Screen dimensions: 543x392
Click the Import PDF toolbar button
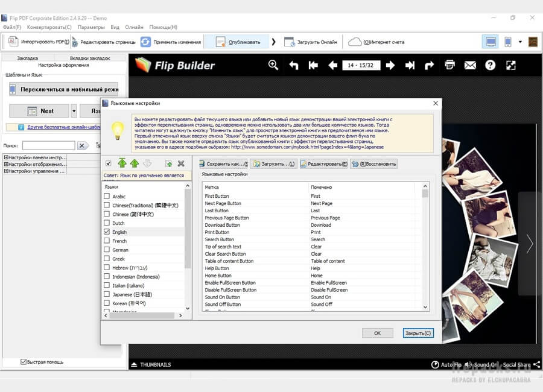[x=38, y=42]
